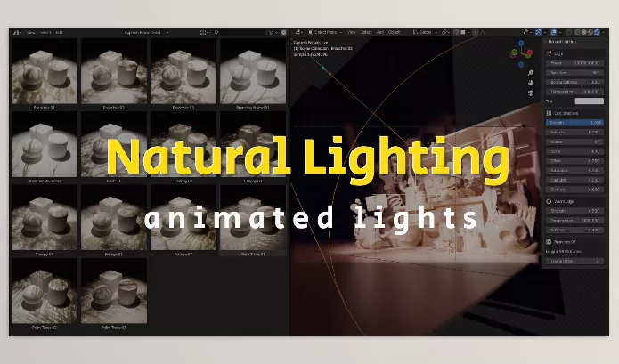Click the button under Branches 02 panel
619x364 pixels.
pos(574,261)
